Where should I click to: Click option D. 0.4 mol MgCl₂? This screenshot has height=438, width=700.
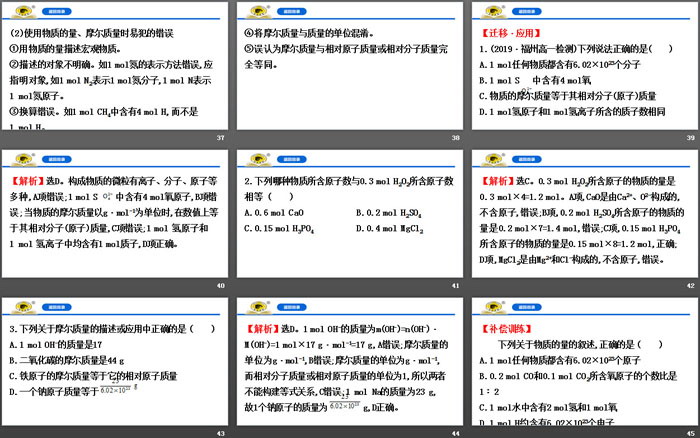[389, 229]
